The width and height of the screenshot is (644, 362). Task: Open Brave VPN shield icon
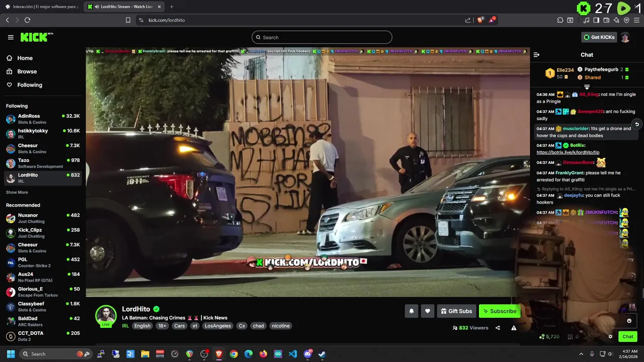pos(626,20)
